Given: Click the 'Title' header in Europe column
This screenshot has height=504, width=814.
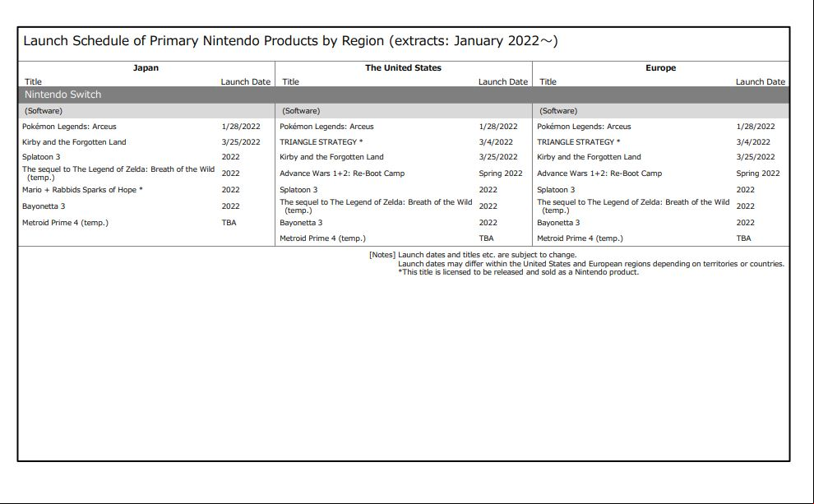Looking at the screenshot, I should coord(548,82).
